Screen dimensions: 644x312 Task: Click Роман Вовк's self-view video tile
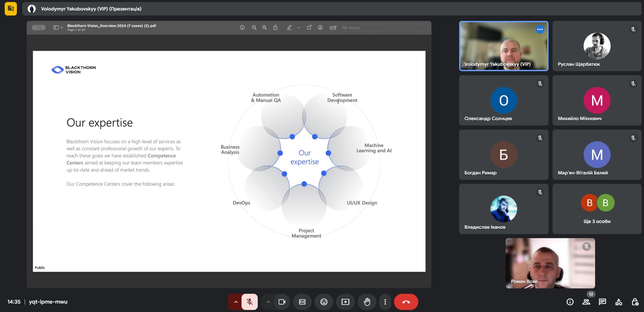click(x=550, y=263)
